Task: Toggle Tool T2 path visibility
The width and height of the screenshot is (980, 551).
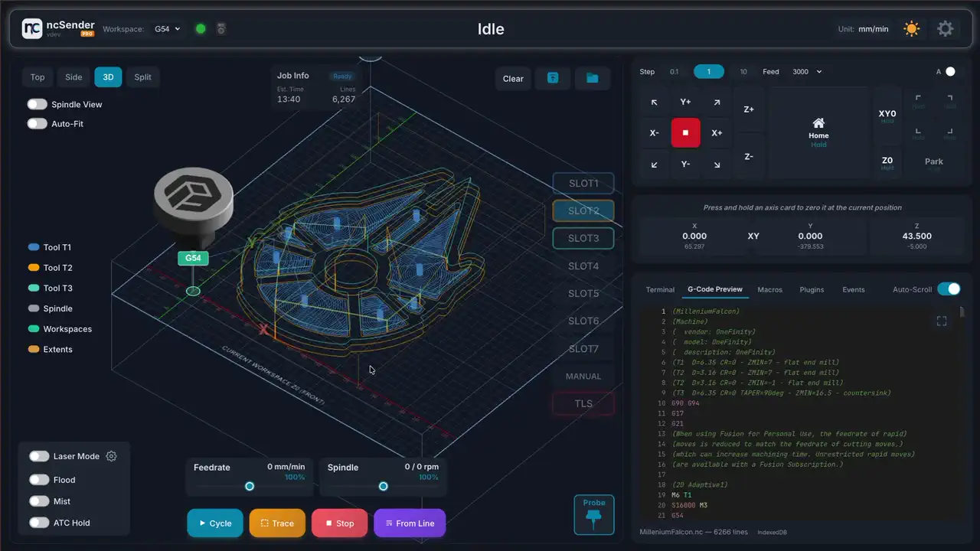Action: click(50, 268)
